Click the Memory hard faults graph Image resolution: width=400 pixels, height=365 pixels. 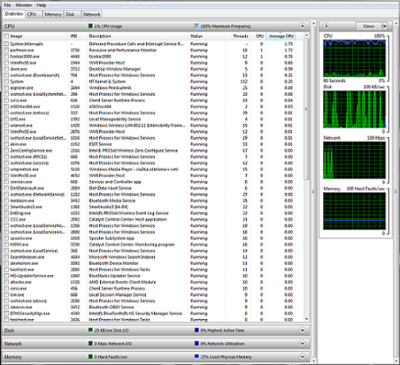coord(354,211)
